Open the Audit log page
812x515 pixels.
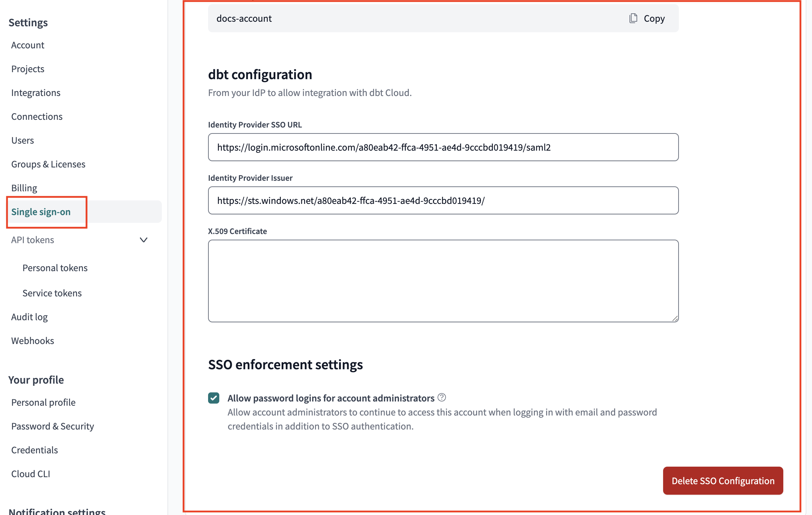coord(29,316)
